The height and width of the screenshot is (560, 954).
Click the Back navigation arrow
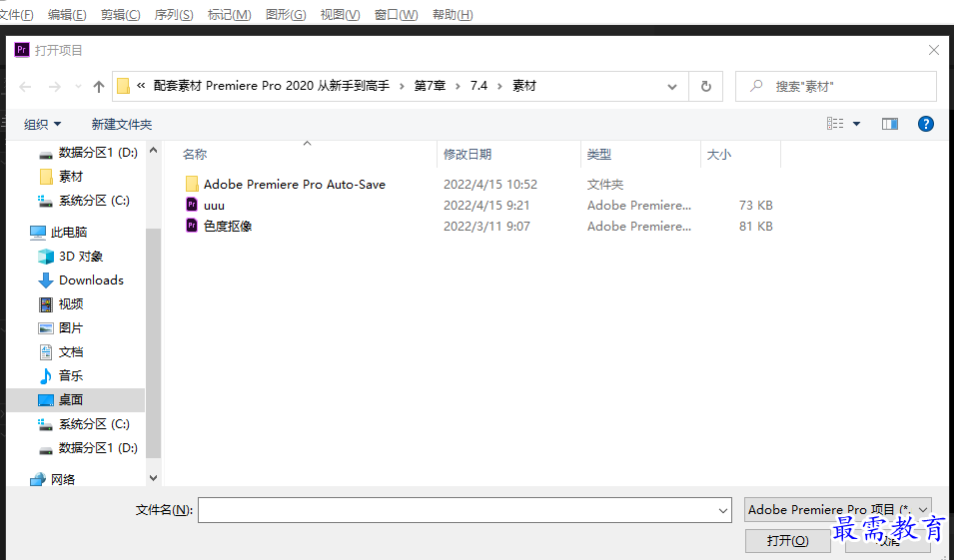26,87
